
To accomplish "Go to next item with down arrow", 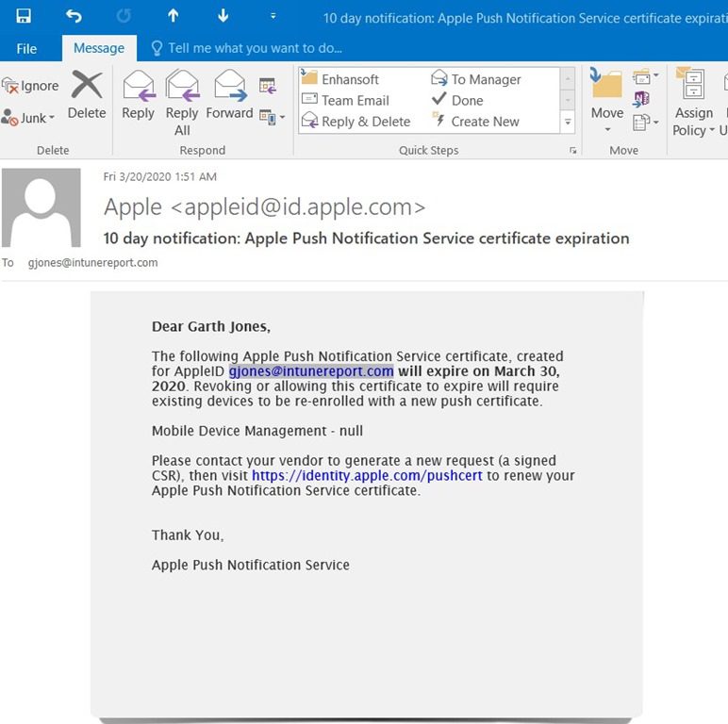I will [223, 16].
